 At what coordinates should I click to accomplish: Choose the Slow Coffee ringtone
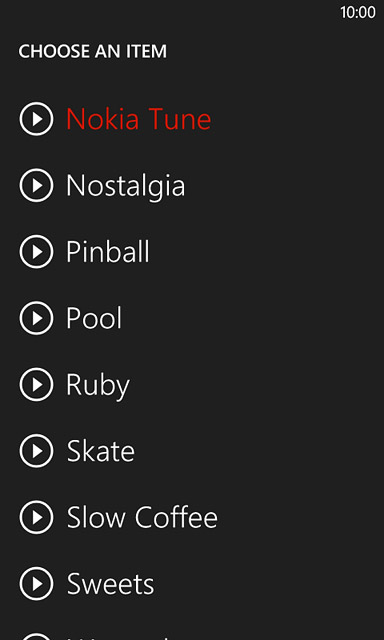tap(142, 517)
